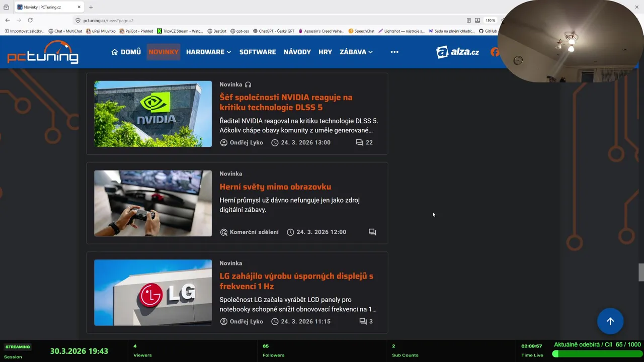The image size is (644, 362).
Task: Open the Lightshot bookmark
Action: [x=401, y=31]
